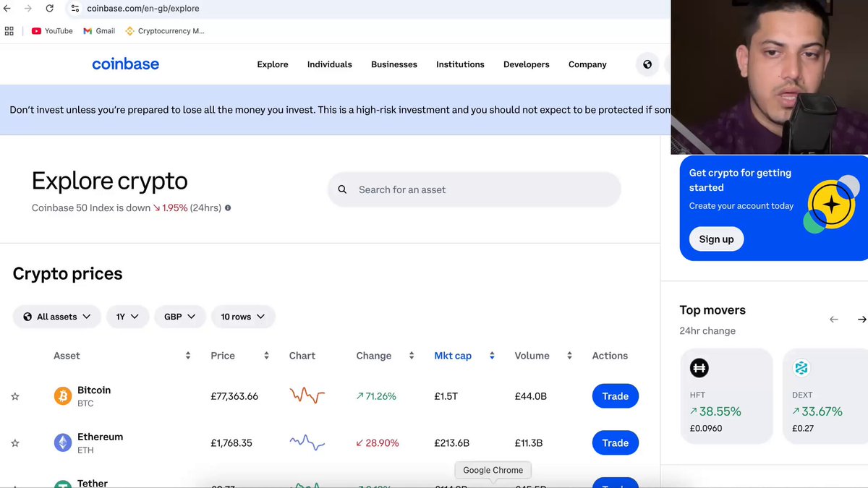This screenshot has width=868, height=488.
Task: Open the Explore menu
Action: click(x=273, y=64)
